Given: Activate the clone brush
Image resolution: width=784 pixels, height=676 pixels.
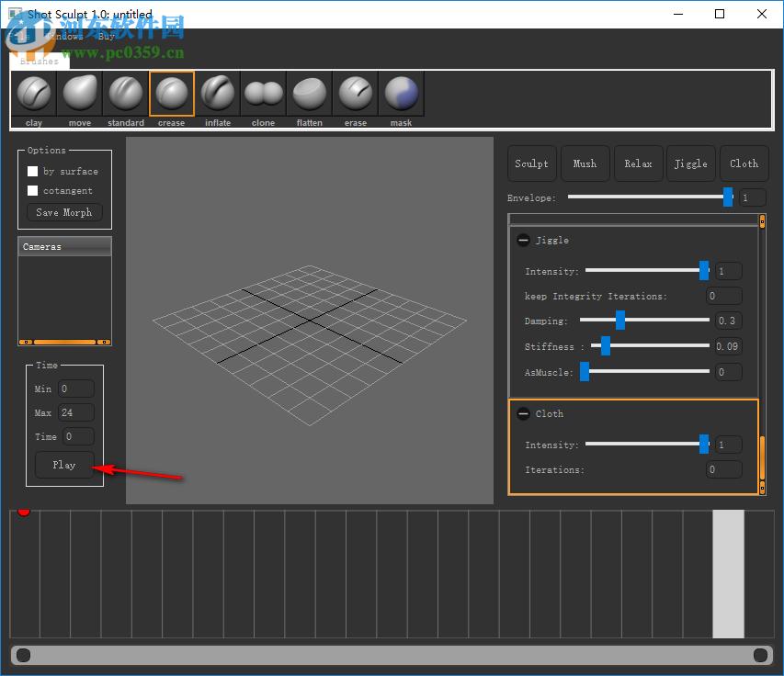Looking at the screenshot, I should pos(264,94).
